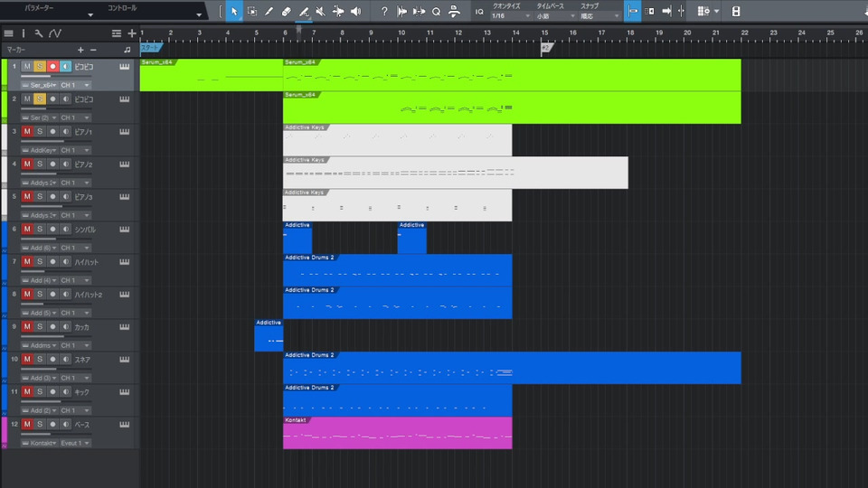The height and width of the screenshot is (488, 868).
Task: Select the カッカ track name
Action: tap(82, 327)
